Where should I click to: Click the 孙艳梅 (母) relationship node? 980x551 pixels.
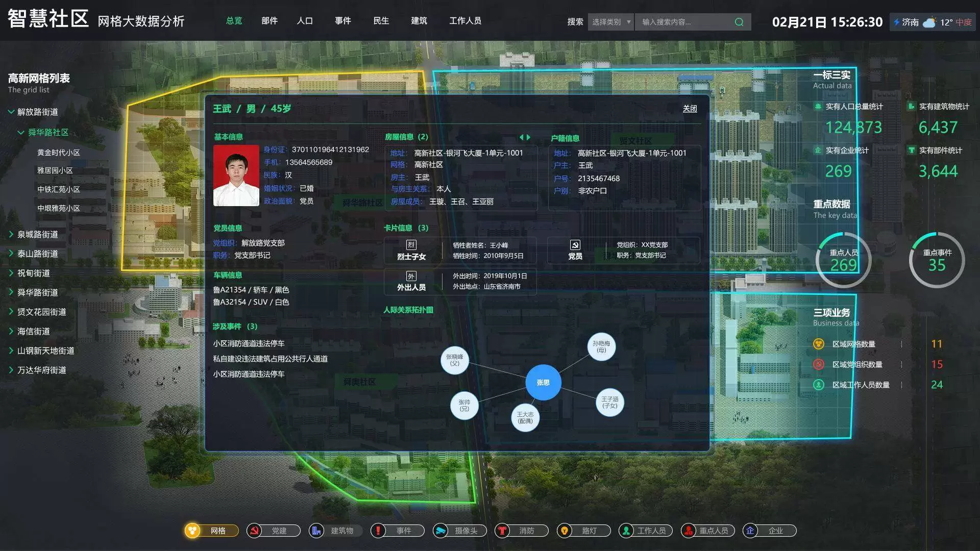tap(601, 347)
